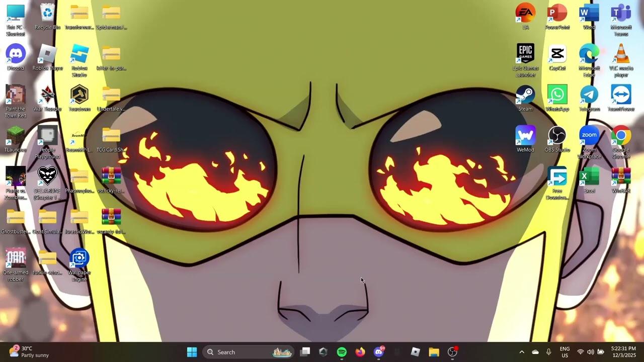Select the Transformers folder
Viewport: 644px width, 362px height.
coord(79,17)
